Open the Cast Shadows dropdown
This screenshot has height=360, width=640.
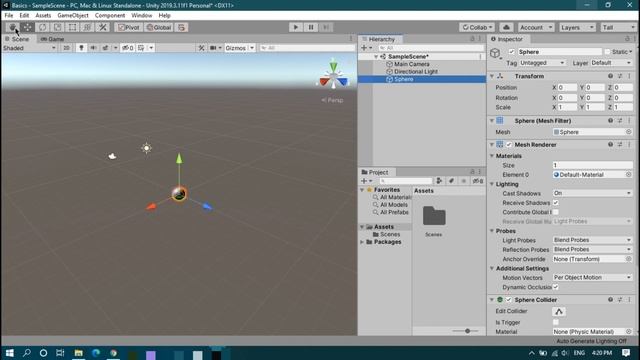point(592,193)
